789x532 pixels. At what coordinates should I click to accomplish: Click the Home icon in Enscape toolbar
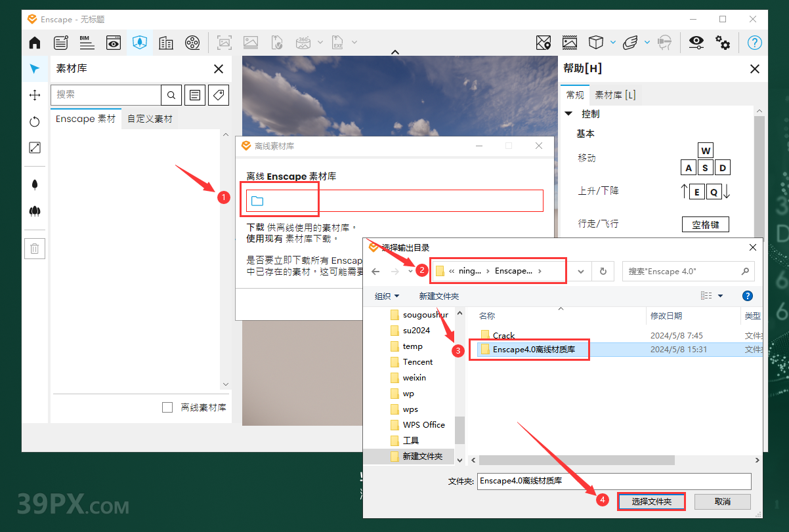(35, 43)
